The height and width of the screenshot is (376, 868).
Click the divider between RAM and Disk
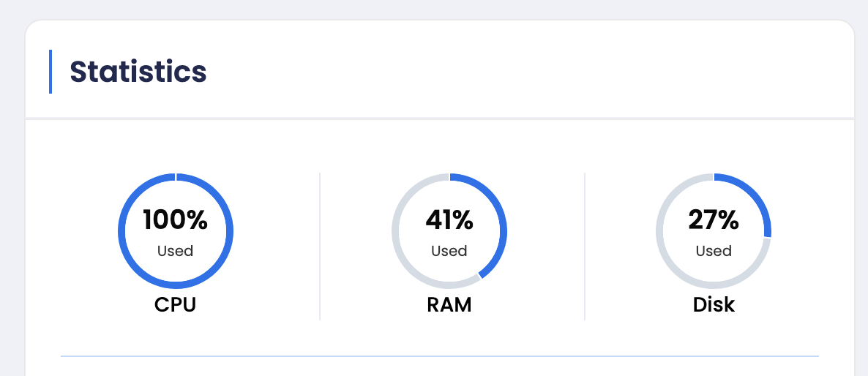[585, 246]
